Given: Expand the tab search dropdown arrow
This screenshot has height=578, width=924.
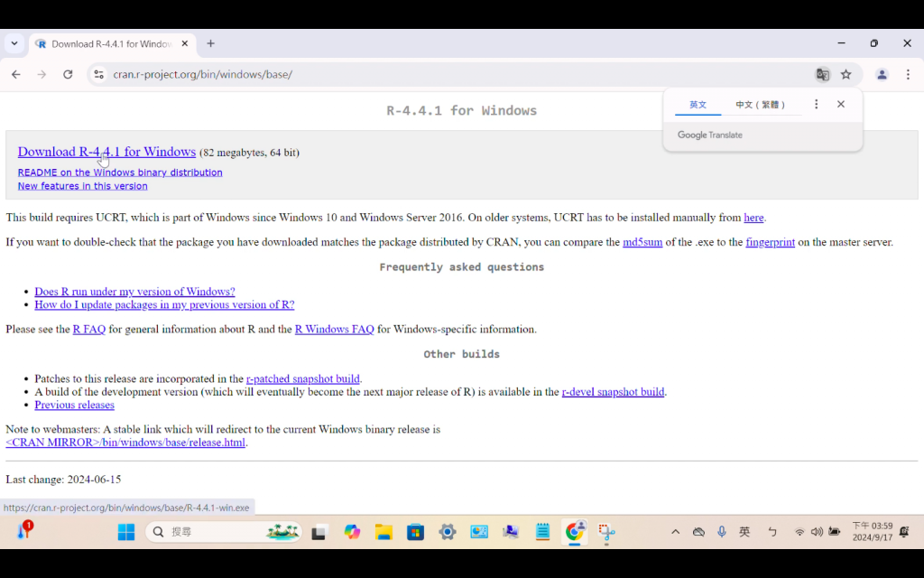Looking at the screenshot, I should [x=14, y=43].
